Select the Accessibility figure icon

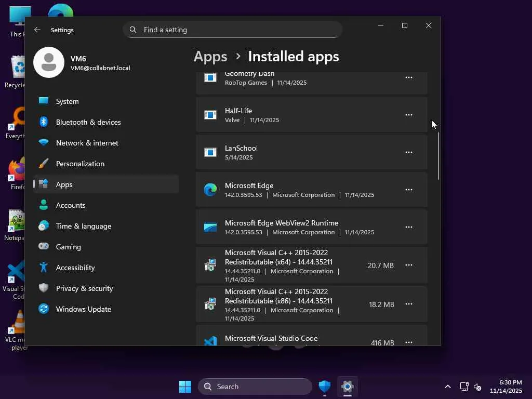[x=44, y=268]
